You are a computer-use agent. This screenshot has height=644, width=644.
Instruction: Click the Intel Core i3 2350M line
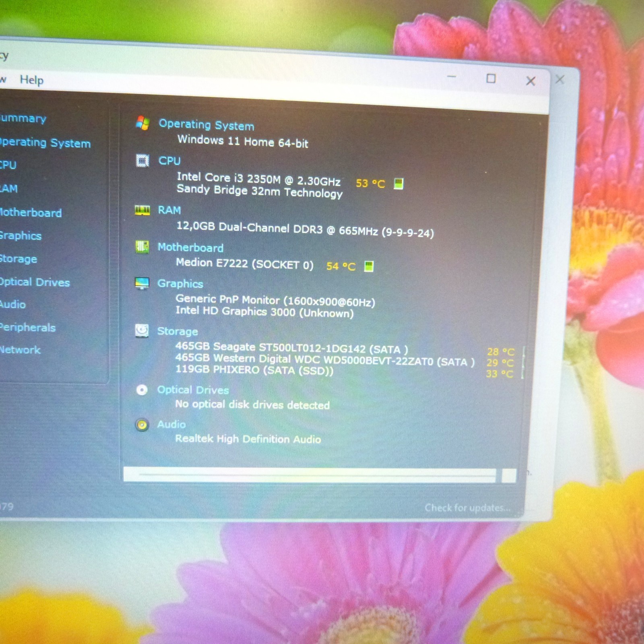259,179
